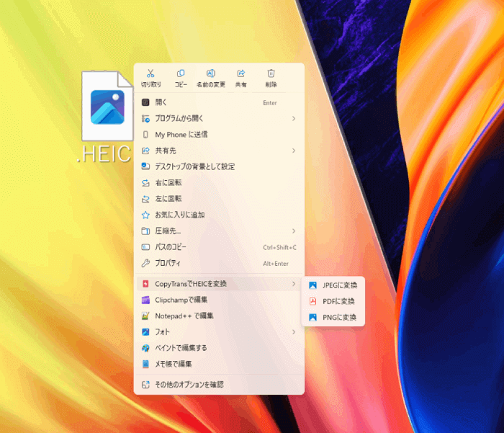
Task: Click the Ctrl+Shift+C shortcut text
Action: (x=279, y=247)
